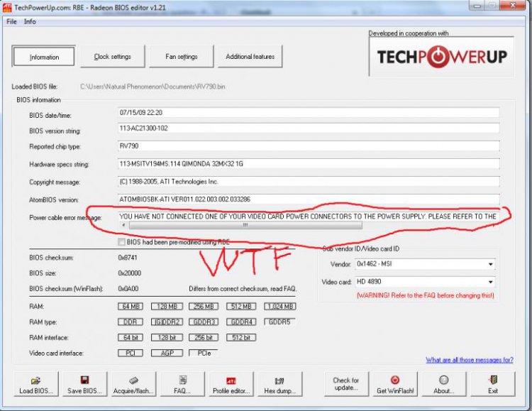Select the PCIe video card interface indicator
532x411 pixels.
coord(204,353)
